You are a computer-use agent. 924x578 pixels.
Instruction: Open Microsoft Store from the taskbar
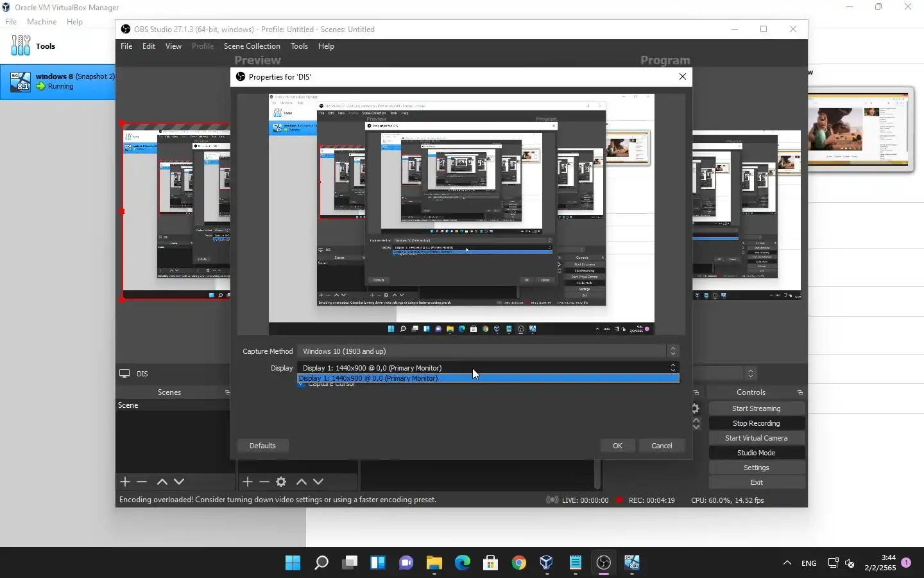point(491,563)
